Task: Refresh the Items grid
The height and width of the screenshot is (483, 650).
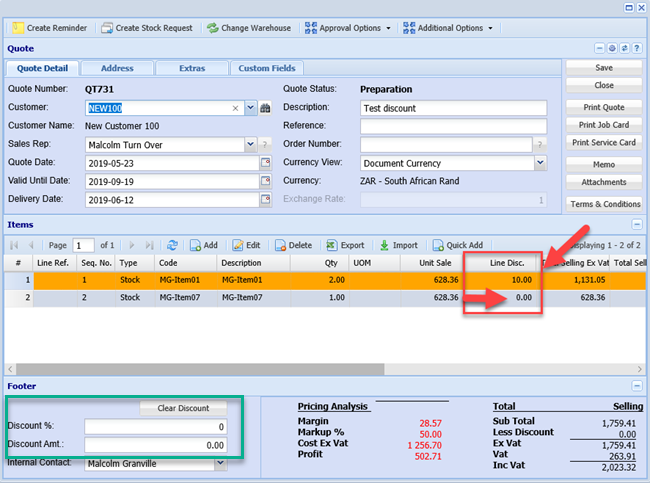Action: (172, 245)
